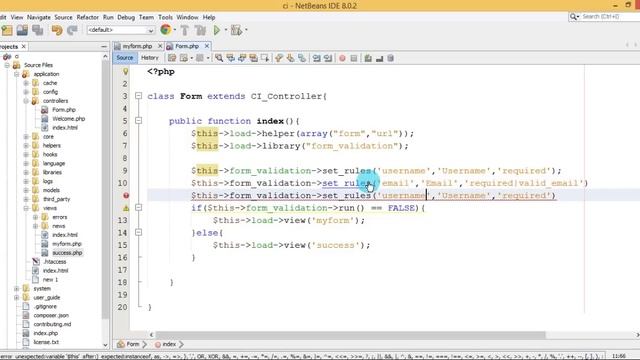Collapse the Source Files tree node

click(x=7, y=65)
